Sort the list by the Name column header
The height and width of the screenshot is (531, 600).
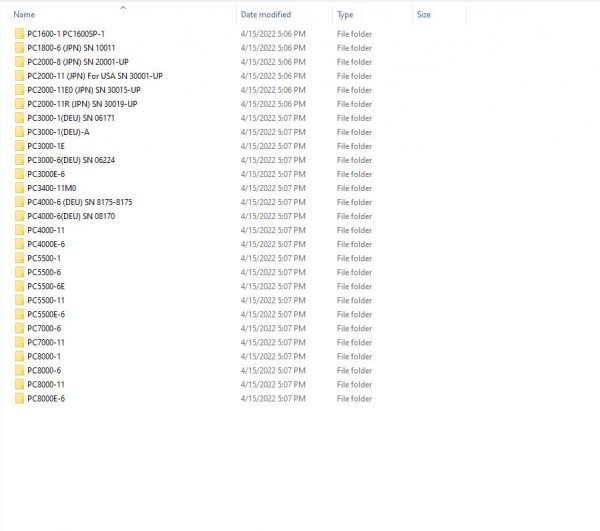pos(24,15)
